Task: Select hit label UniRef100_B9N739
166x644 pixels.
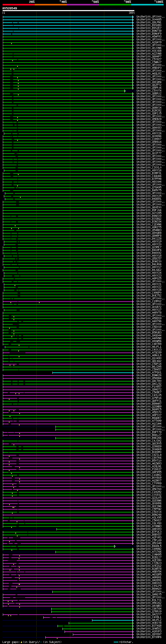Action: point(149,31)
